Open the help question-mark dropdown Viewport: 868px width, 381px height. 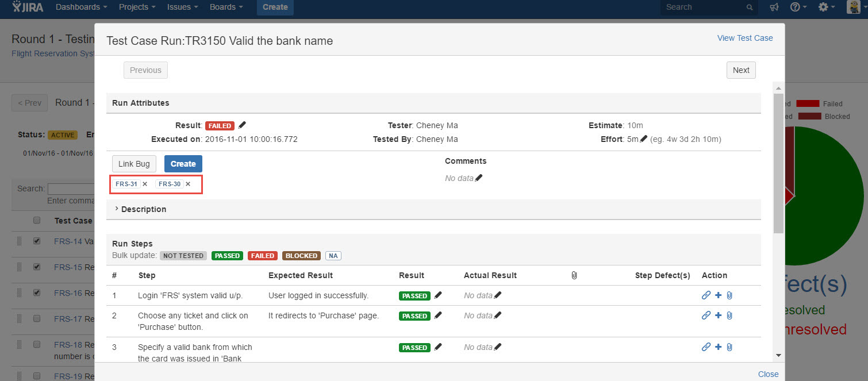pyautogui.click(x=799, y=7)
